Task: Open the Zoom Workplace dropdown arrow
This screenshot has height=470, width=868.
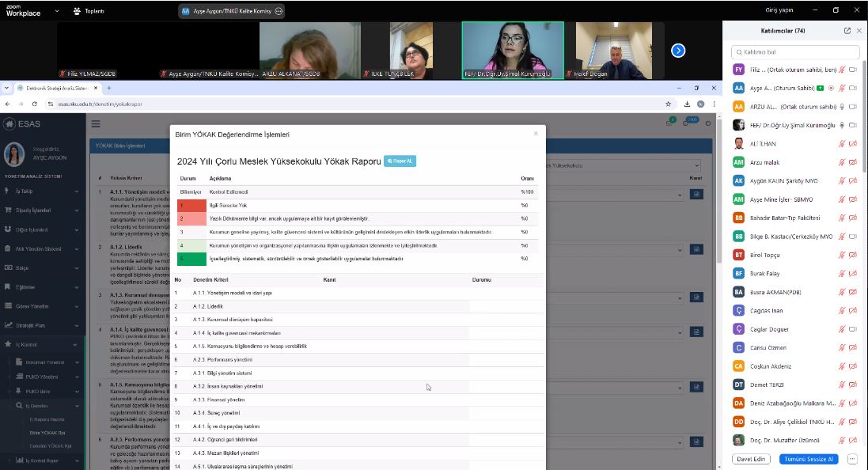Action: point(56,11)
